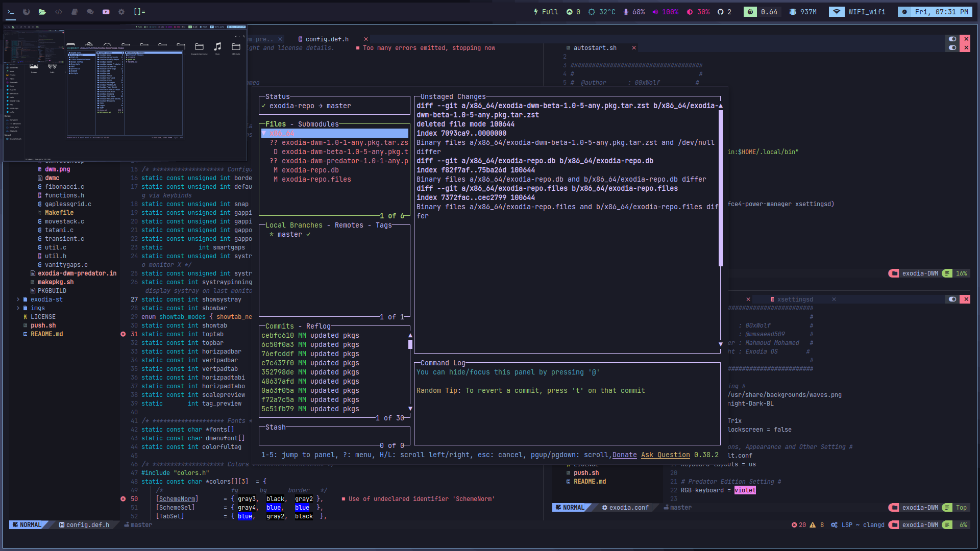
Task: Open the green file manager tag icon
Action: click(42, 12)
